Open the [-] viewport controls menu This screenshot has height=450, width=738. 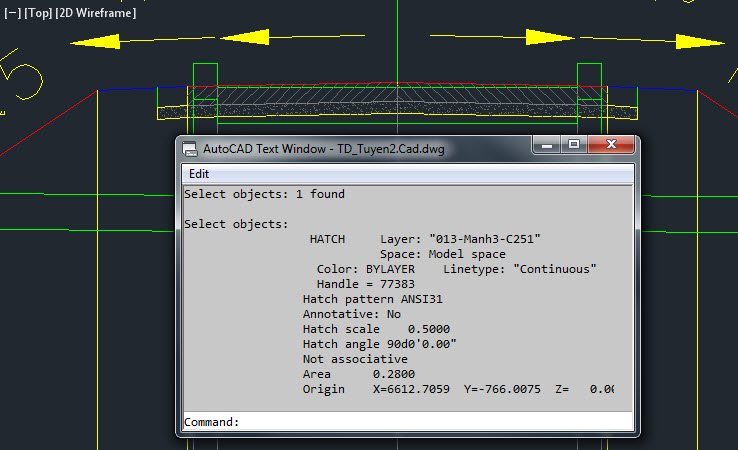pos(11,13)
